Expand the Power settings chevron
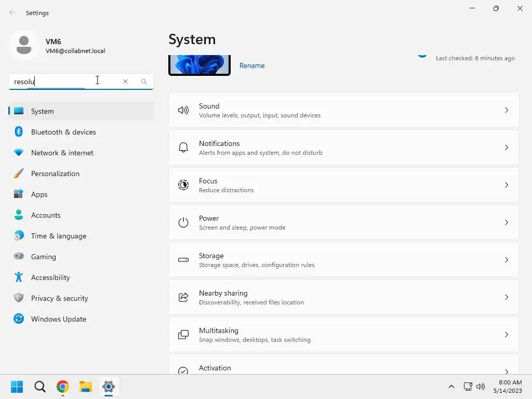The width and height of the screenshot is (532, 399). (x=506, y=222)
